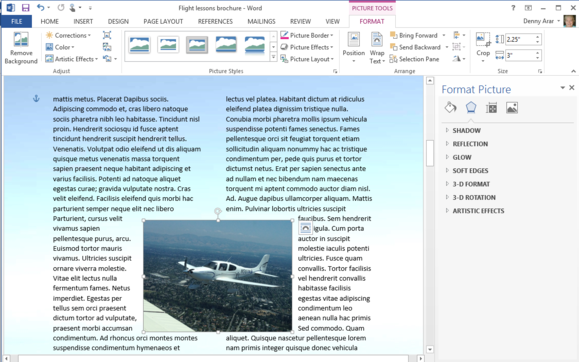Click the shape width field showing 3"
Image resolution: width=579 pixels, height=362 pixels.
(x=520, y=55)
